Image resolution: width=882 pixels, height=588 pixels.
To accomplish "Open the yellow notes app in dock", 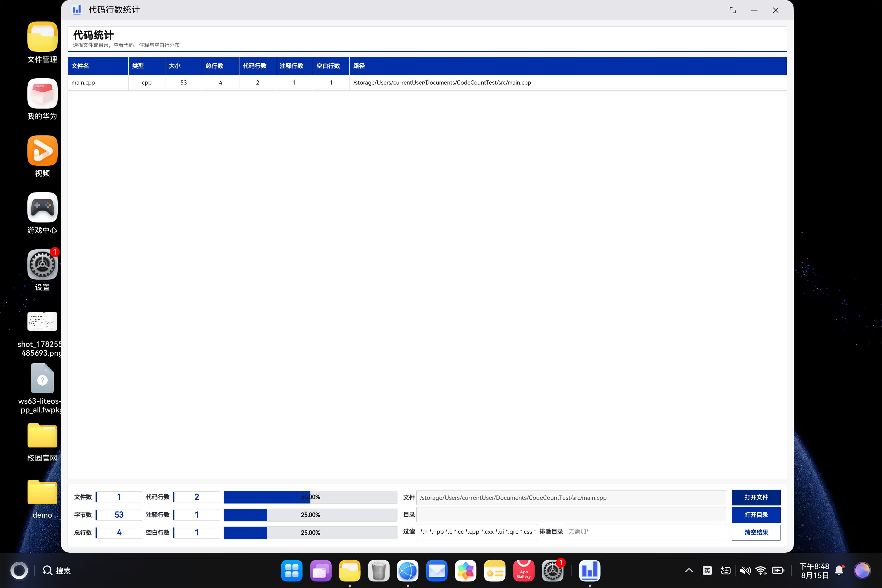I will (x=495, y=571).
